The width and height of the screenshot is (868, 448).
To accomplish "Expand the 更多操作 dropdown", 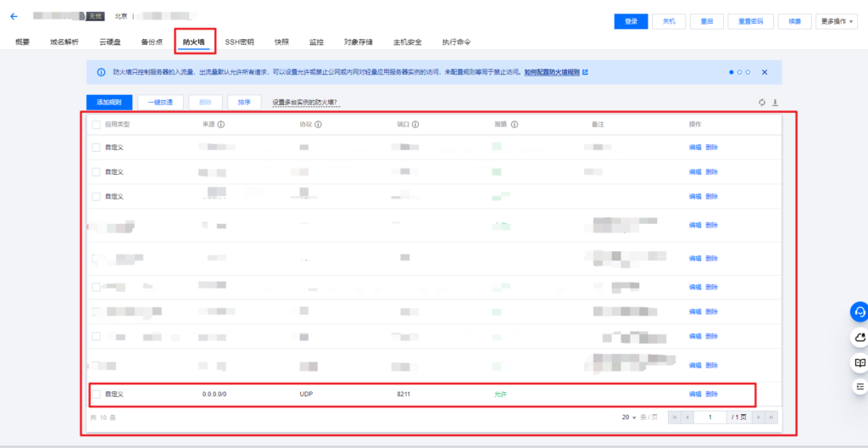I will [x=837, y=21].
